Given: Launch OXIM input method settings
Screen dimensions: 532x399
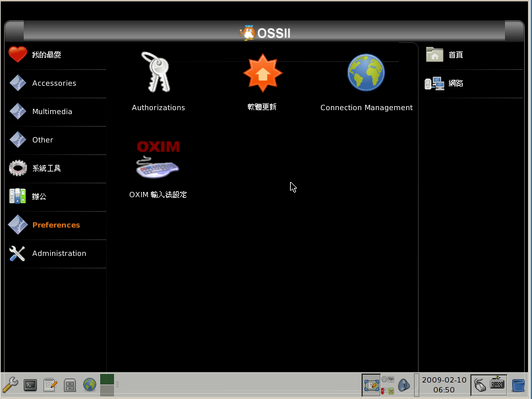Looking at the screenshot, I should click(x=158, y=161).
